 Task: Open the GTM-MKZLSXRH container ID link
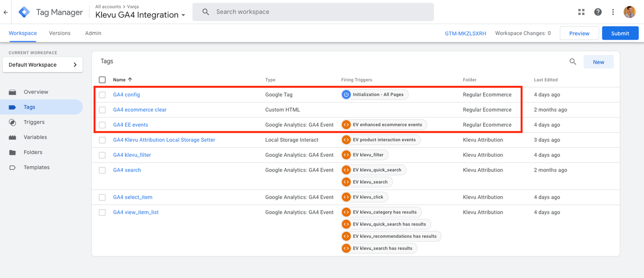point(465,33)
